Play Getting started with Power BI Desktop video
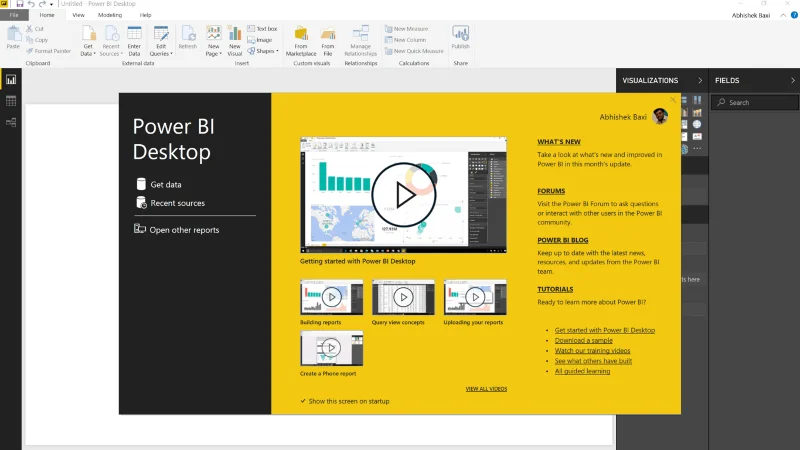Viewport: 800px width, 450px height. (x=404, y=195)
